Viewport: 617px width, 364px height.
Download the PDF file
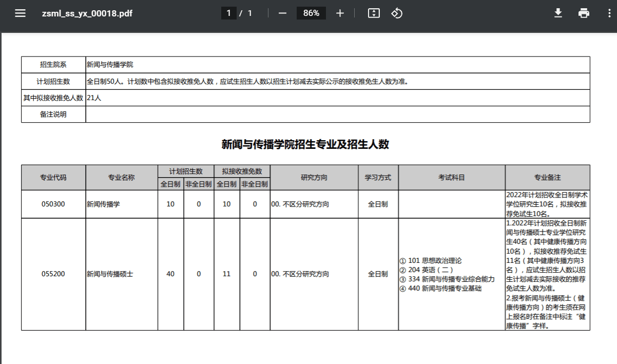pos(558,13)
